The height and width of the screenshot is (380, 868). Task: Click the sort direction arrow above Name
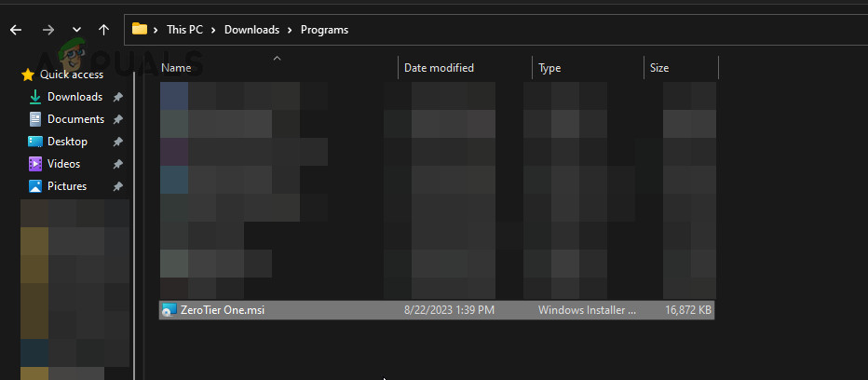(x=278, y=58)
